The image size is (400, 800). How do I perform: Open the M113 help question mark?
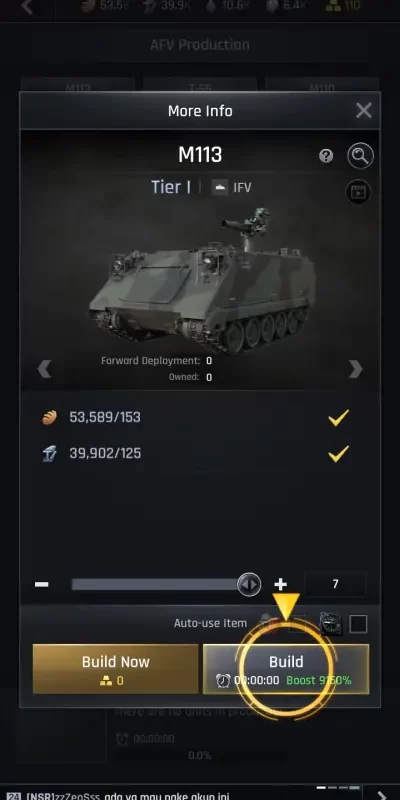point(326,156)
